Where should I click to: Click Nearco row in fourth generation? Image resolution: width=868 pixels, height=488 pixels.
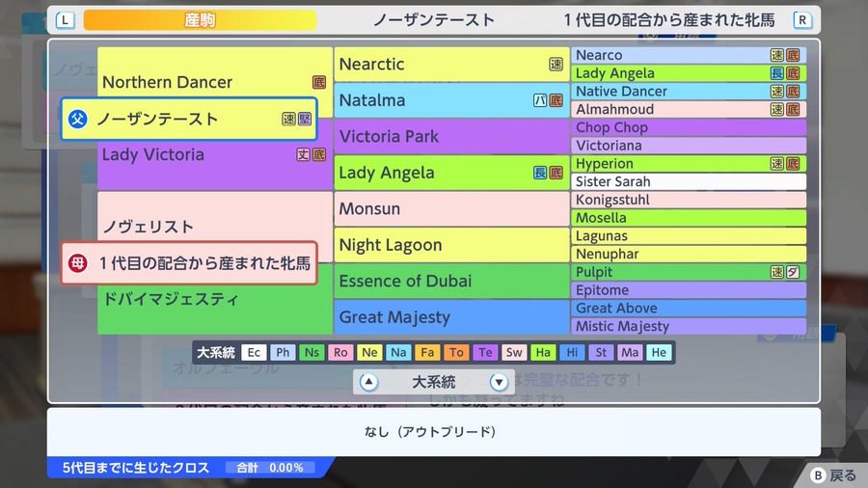point(688,55)
